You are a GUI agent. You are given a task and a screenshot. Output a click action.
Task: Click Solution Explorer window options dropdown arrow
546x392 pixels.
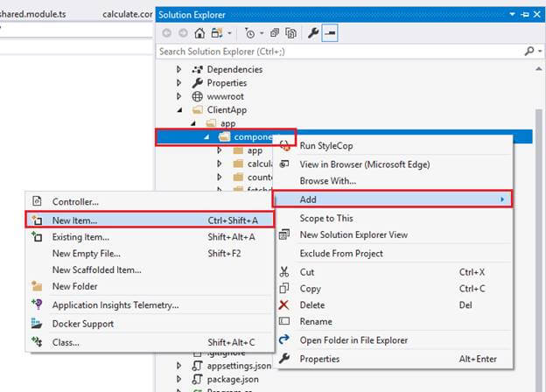(512, 14)
